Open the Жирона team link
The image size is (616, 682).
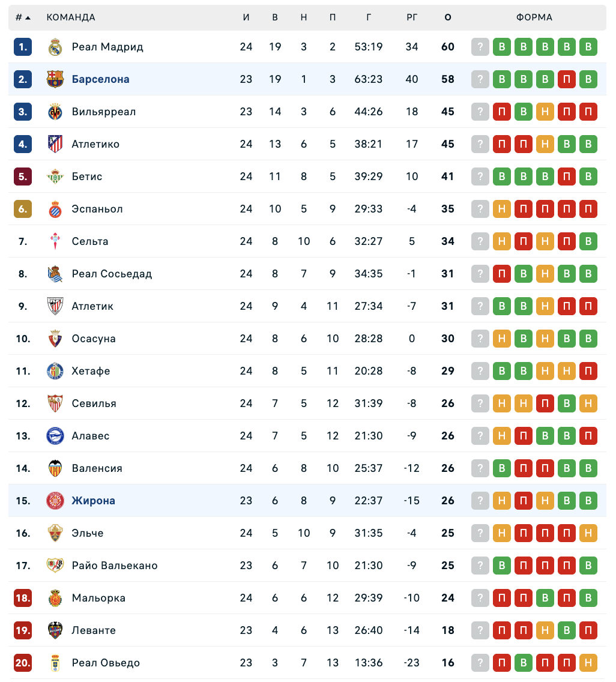(x=93, y=501)
